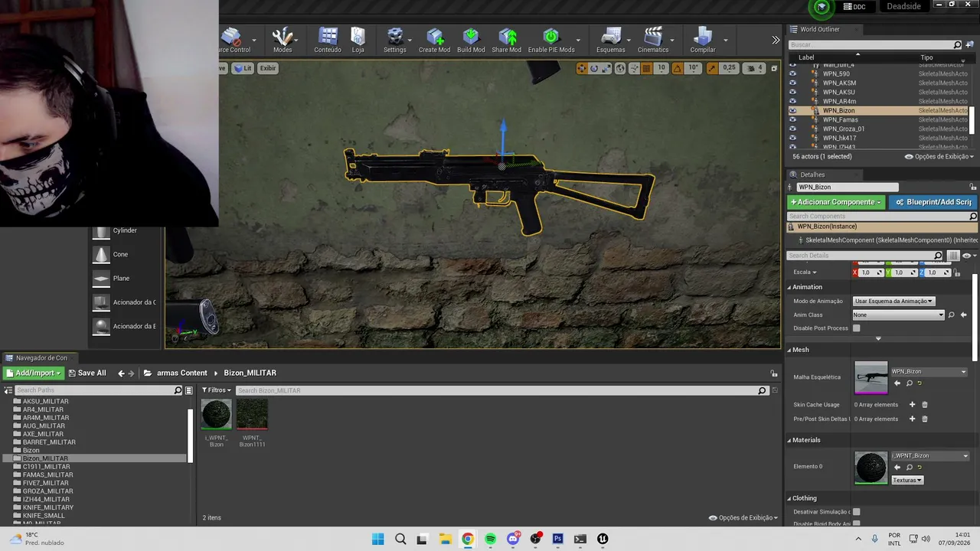Toggle visibility eye for WPN_Bizon actor

(792, 110)
